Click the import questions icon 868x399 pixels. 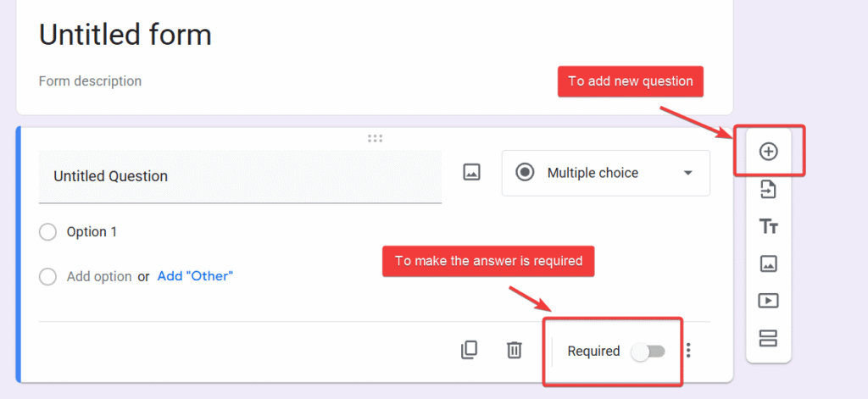point(768,189)
